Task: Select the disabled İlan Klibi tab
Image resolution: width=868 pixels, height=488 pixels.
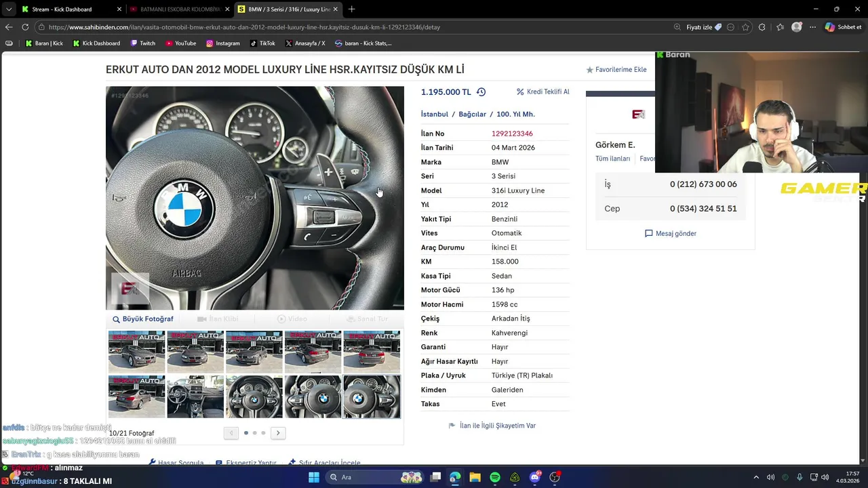Action: 218,319
